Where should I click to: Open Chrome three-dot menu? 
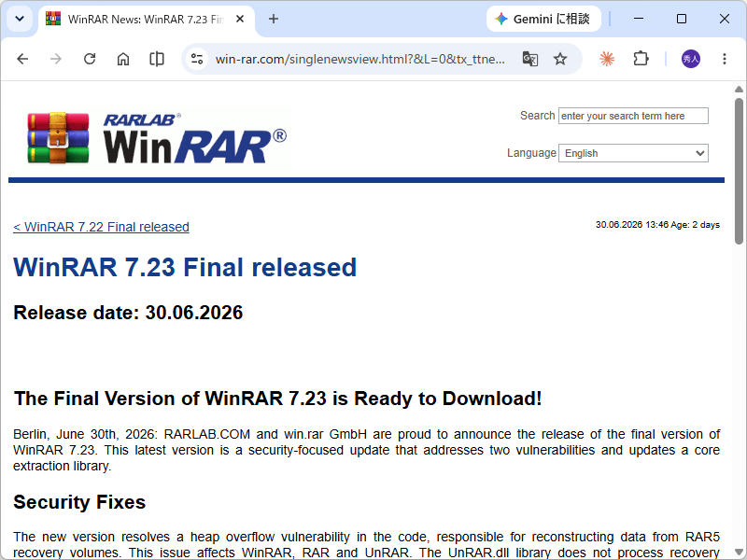725,59
